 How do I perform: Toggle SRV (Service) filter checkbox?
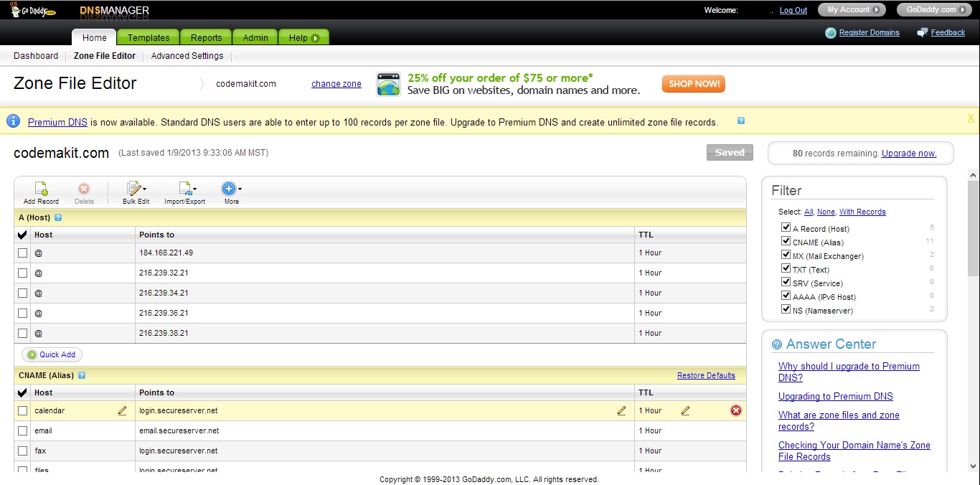pyautogui.click(x=786, y=282)
